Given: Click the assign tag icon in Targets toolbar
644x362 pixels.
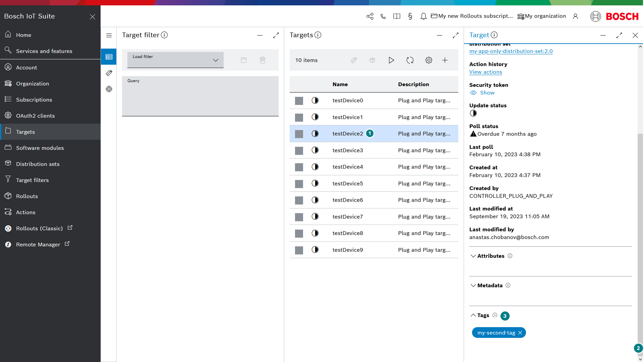Looking at the screenshot, I should 354,60.
